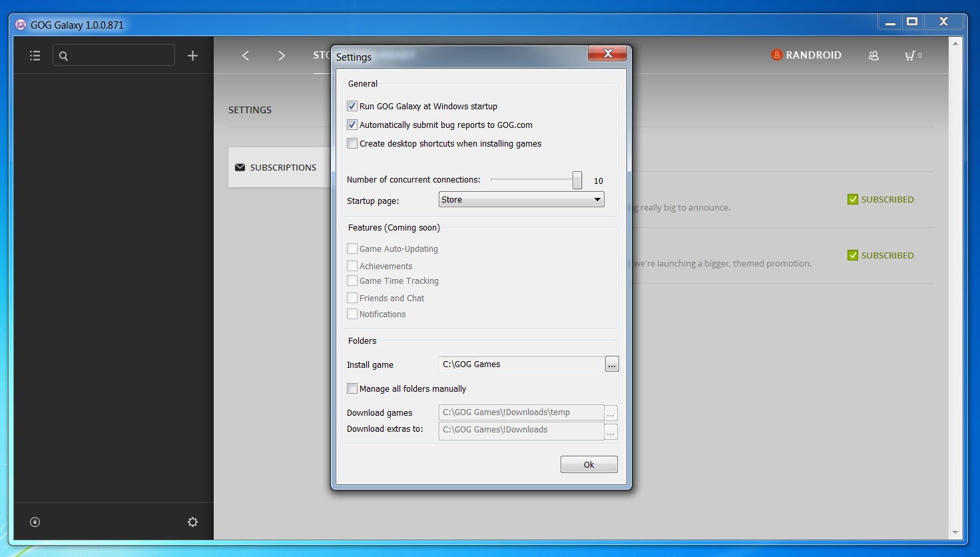This screenshot has width=980, height=557.
Task: Select the Subscriptions tab
Action: point(278,167)
